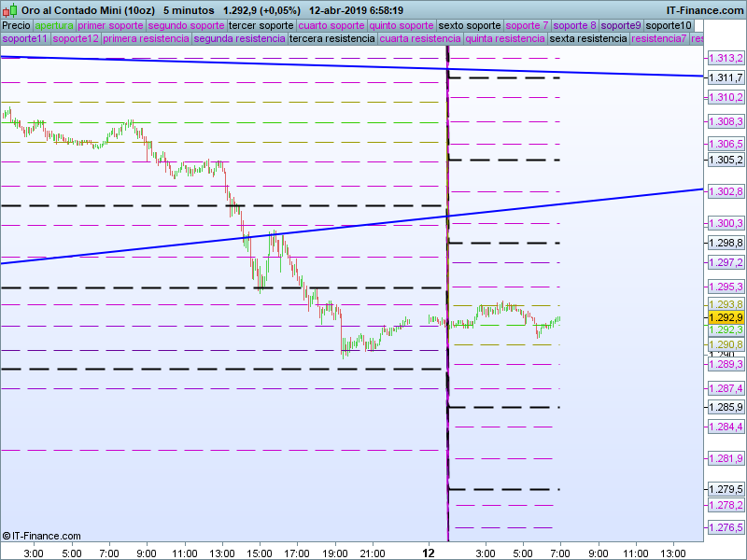This screenshot has width=747, height=560.
Task: Click the 17:00 time axis label
Action: pyautogui.click(x=297, y=553)
